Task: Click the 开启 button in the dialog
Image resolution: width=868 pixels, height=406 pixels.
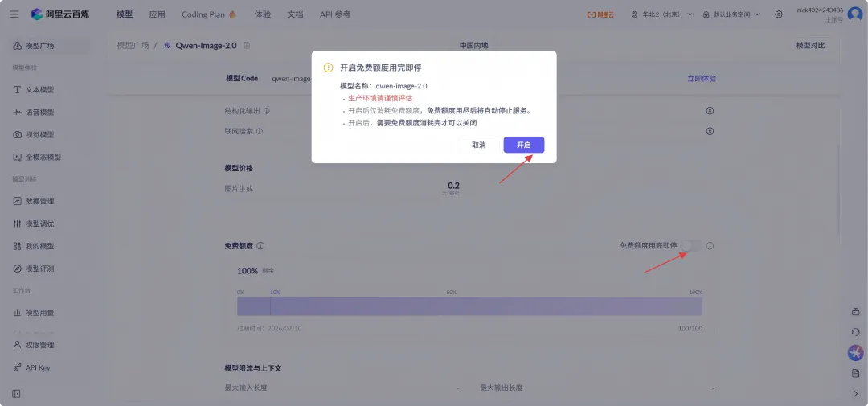Action: 524,146
